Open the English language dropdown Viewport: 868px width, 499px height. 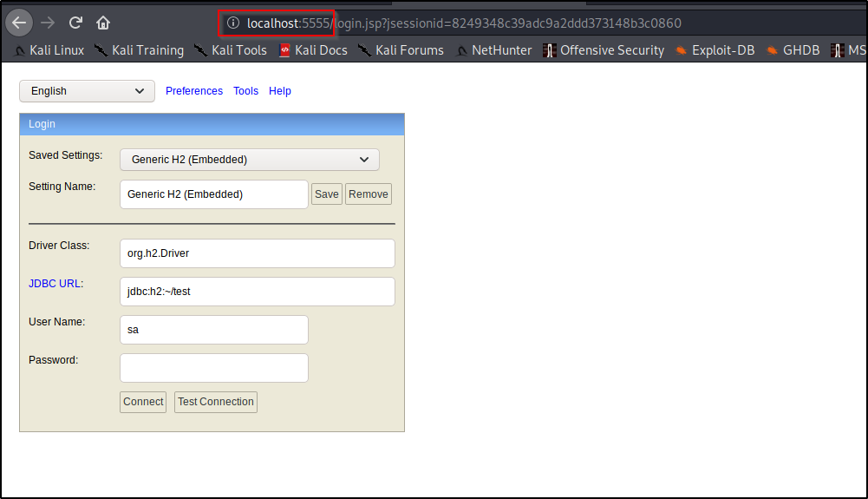coord(87,91)
